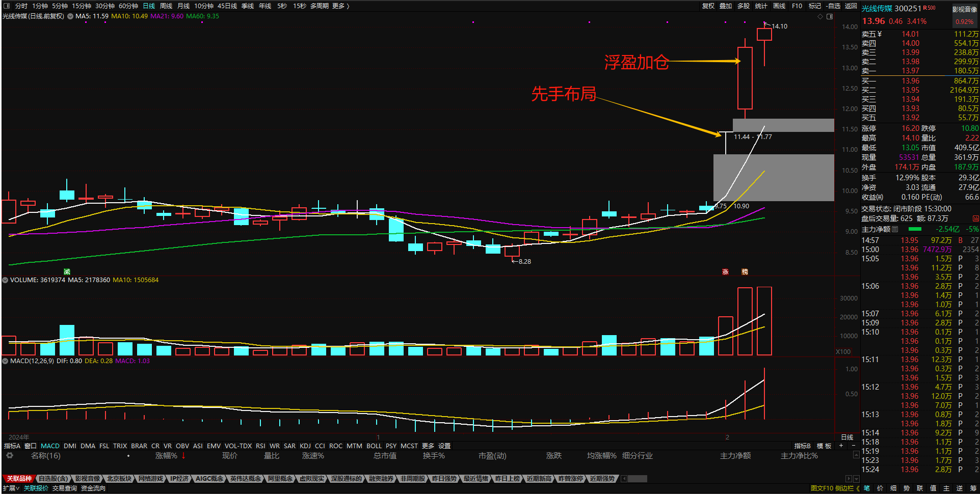This screenshot has height=494, width=980.
Task: Select the 笔 tab icon in bottom bar
Action: pyautogui.click(x=867, y=488)
